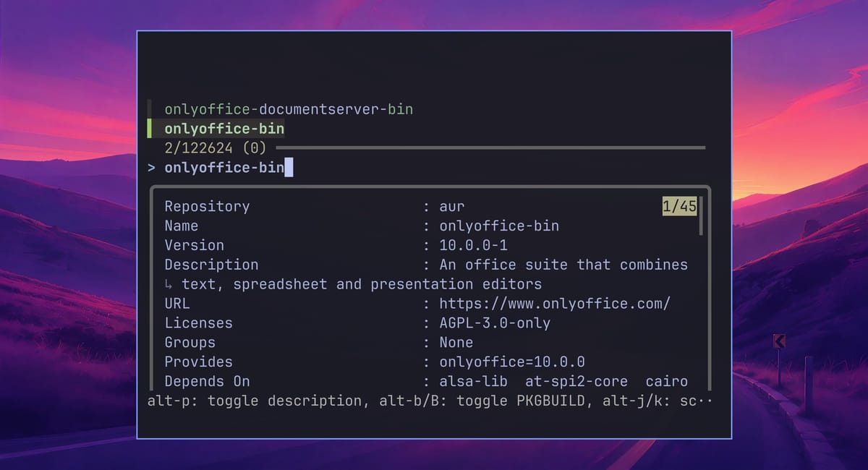Click the Groups field label
Viewport: 868px width, 470px height.
pos(190,343)
